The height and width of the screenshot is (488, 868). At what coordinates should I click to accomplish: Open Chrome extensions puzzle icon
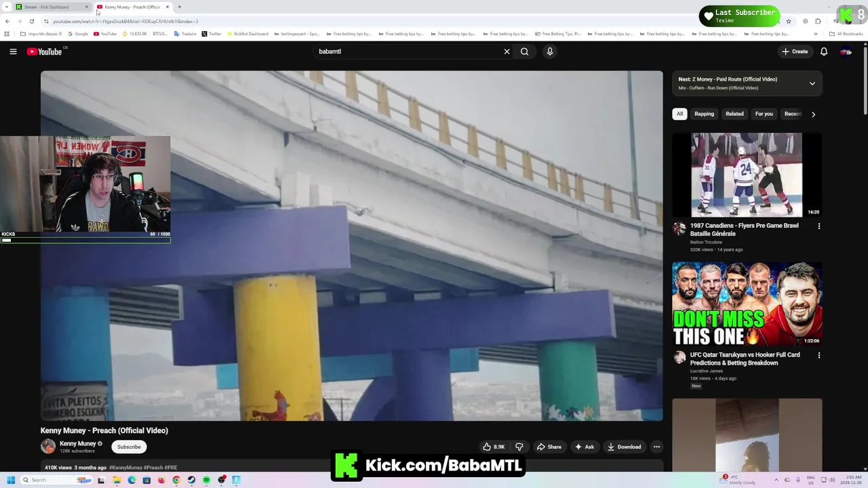[818, 21]
